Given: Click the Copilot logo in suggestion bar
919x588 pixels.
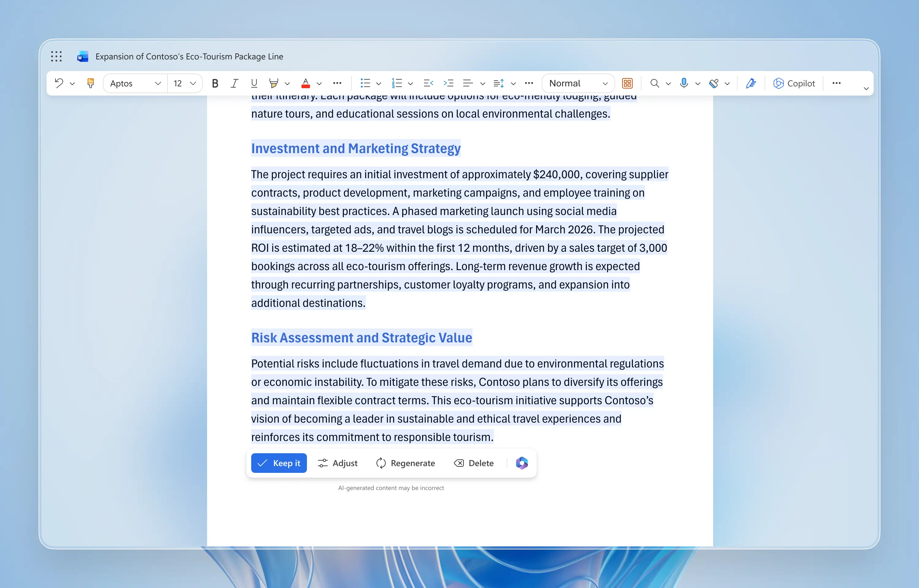Looking at the screenshot, I should pos(522,463).
